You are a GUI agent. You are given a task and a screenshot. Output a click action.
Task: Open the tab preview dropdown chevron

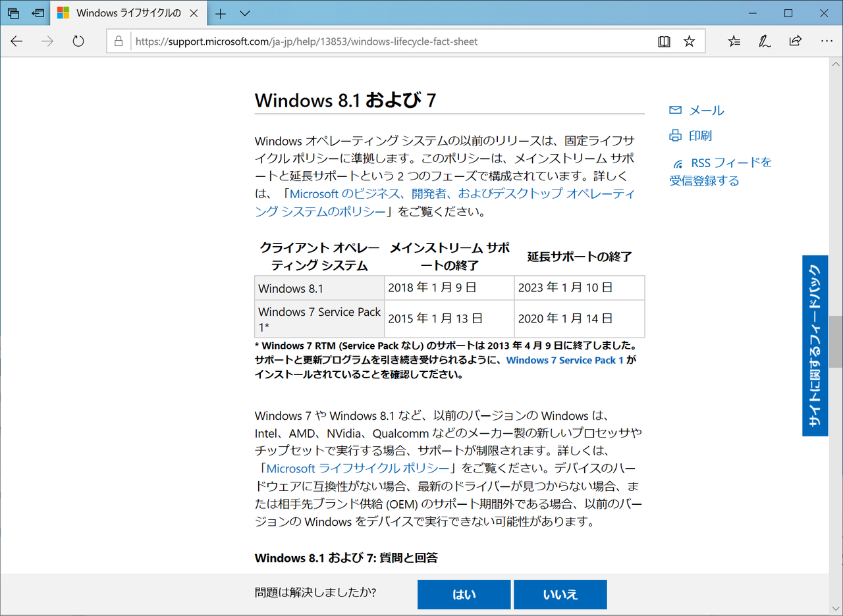[x=244, y=13]
